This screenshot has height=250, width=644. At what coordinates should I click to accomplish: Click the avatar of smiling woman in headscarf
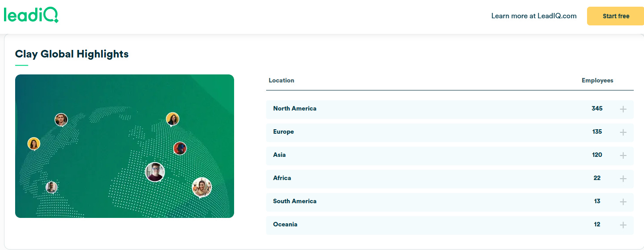[202, 187]
